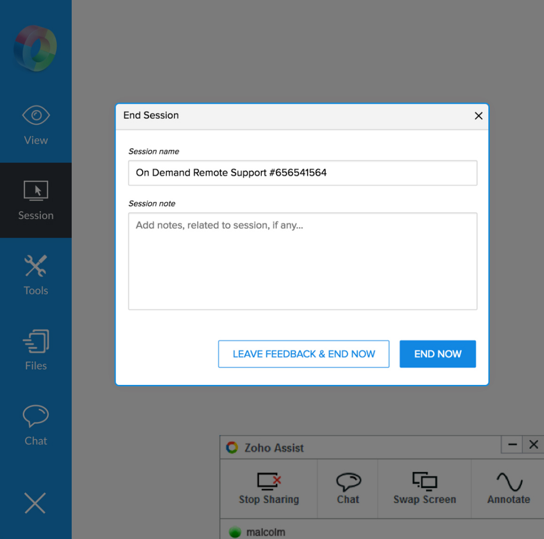The image size is (544, 539).
Task: Open Chat in the Zoho Assist panel
Action: (348, 488)
